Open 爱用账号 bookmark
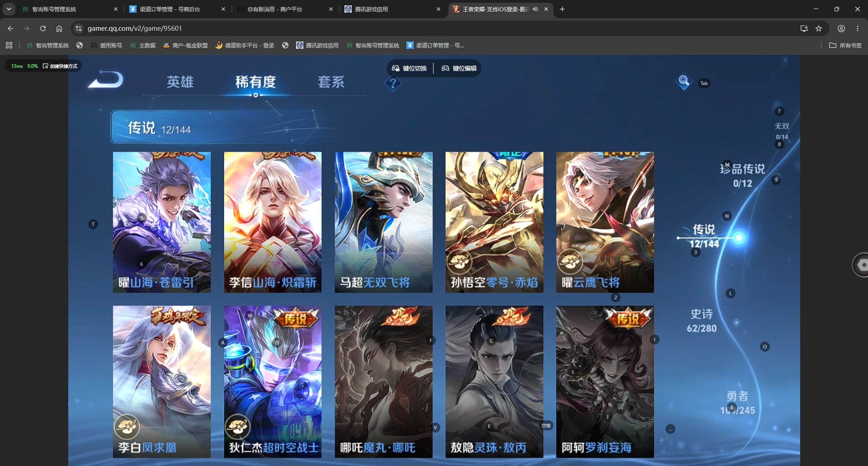This screenshot has height=466, width=868. [106, 45]
